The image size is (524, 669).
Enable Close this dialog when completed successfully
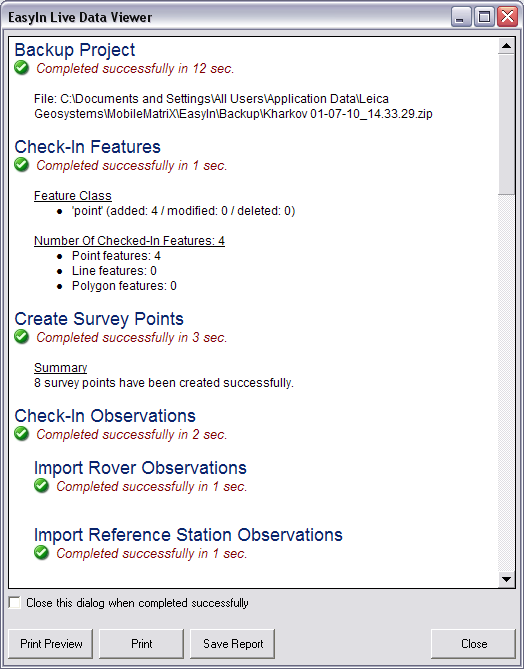coord(15,602)
